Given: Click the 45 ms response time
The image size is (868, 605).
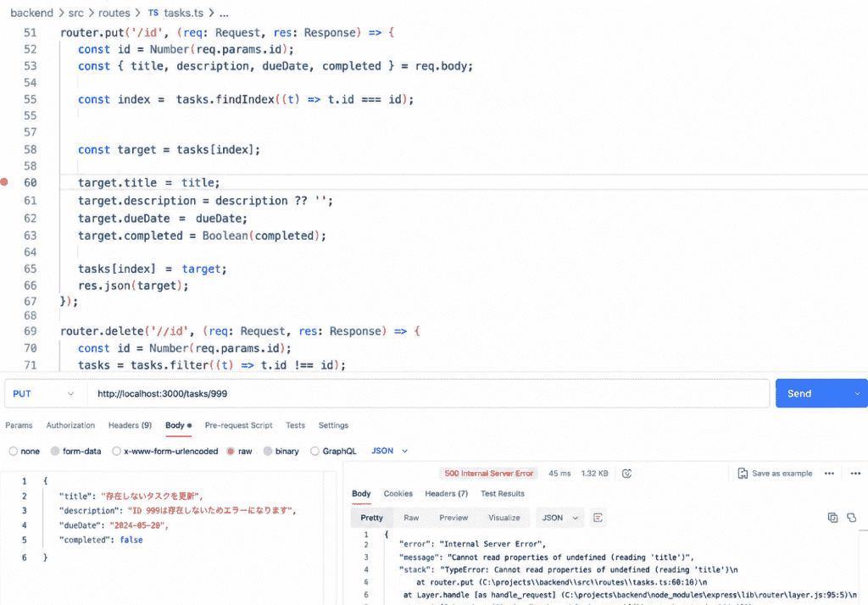Looking at the screenshot, I should pyautogui.click(x=559, y=474).
